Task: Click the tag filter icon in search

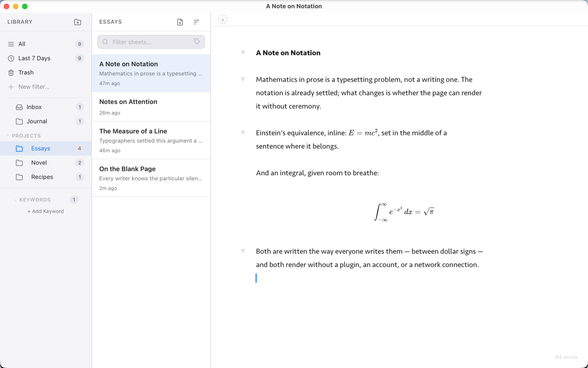Action: [x=197, y=42]
